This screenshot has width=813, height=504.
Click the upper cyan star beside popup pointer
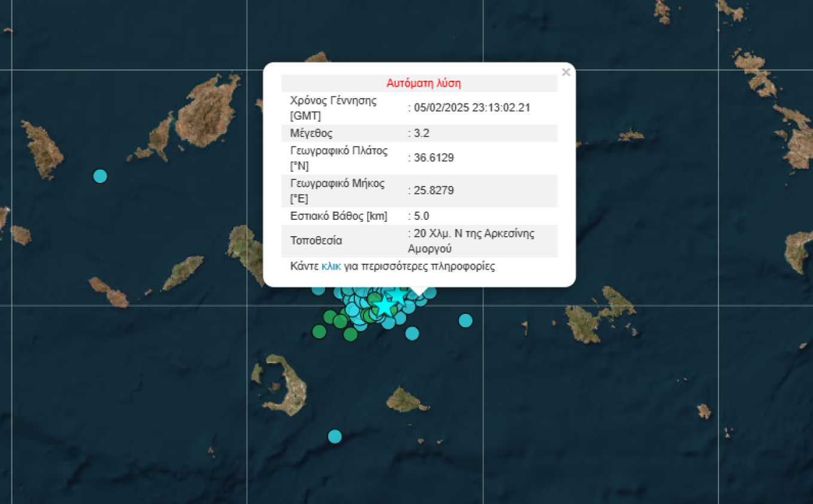398,295
